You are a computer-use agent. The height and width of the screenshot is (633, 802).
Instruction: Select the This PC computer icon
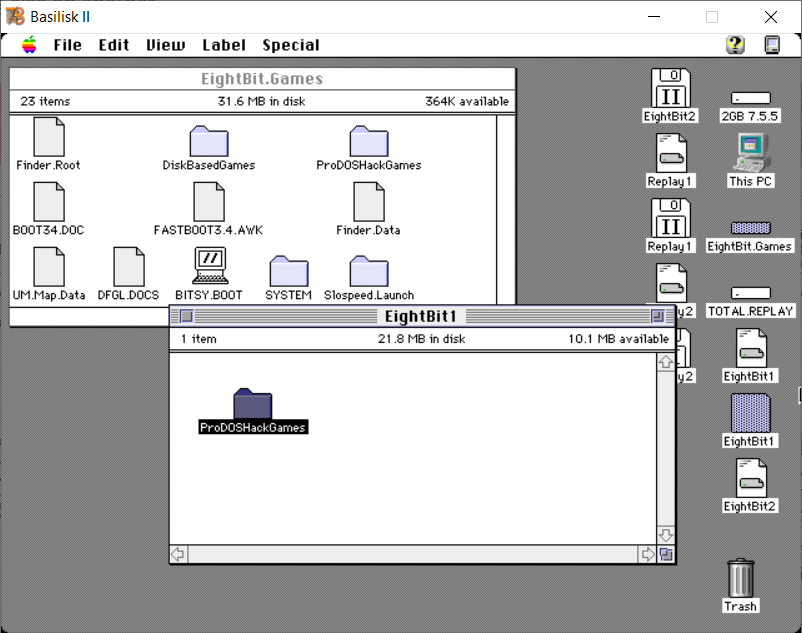pyautogui.click(x=750, y=161)
